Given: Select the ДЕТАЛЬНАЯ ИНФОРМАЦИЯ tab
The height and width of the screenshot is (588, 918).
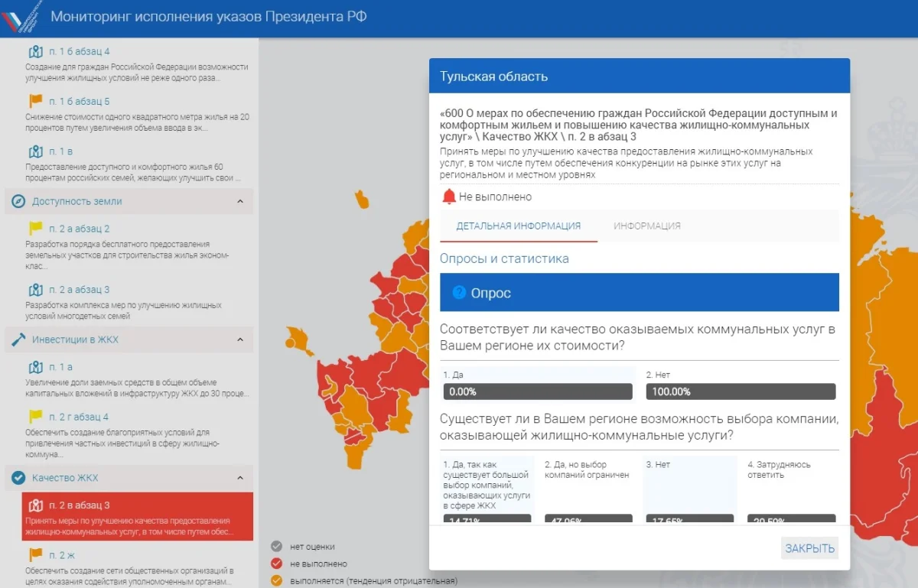Looking at the screenshot, I should (518, 226).
